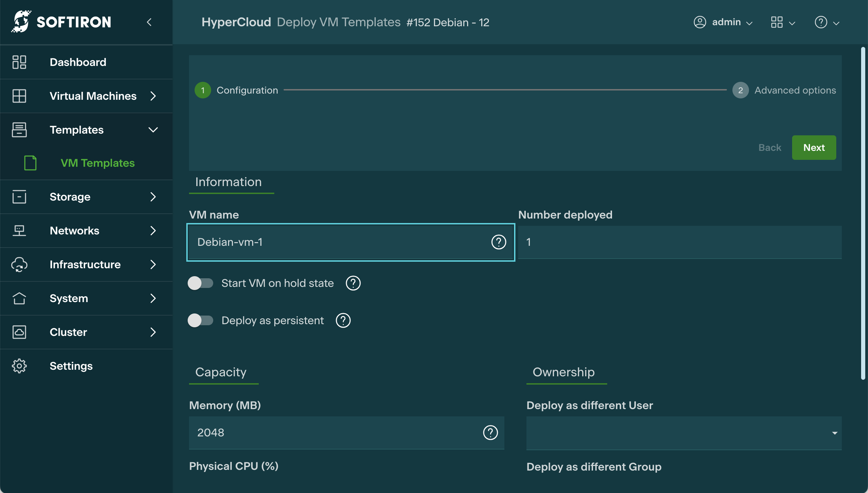Enable Start VM on hold state toggle
Viewport: 868px width, 493px height.
200,283
